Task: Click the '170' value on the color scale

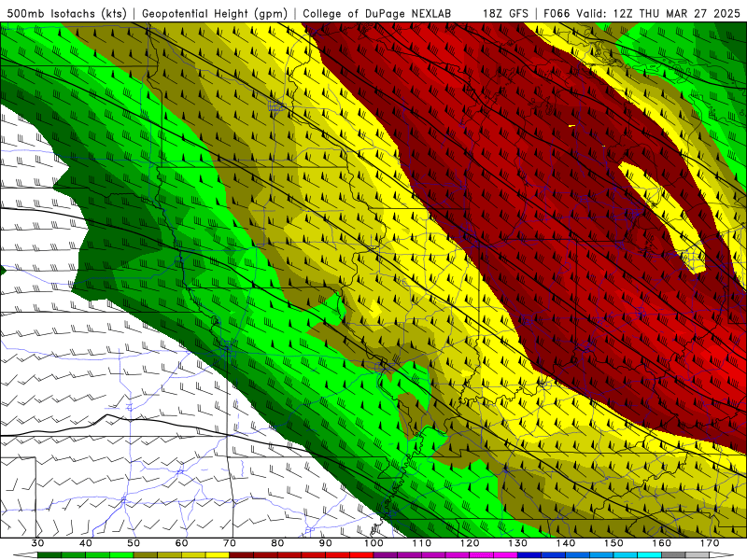Action: pyautogui.click(x=710, y=543)
